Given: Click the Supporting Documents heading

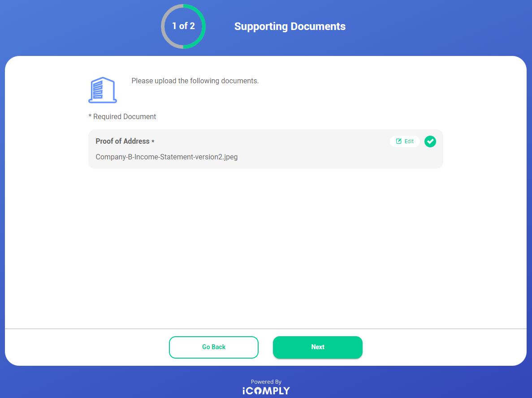Looking at the screenshot, I should [x=290, y=26].
